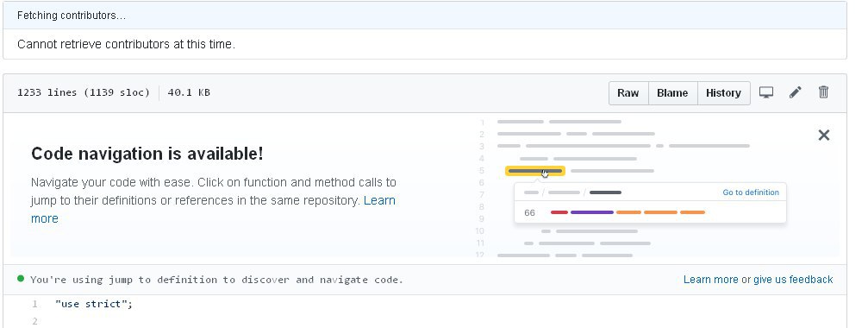View file History

click(723, 93)
